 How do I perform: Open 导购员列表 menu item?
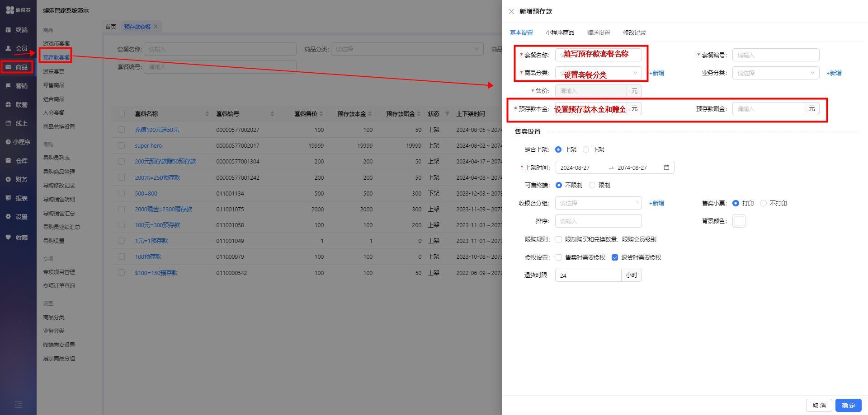tap(57, 158)
